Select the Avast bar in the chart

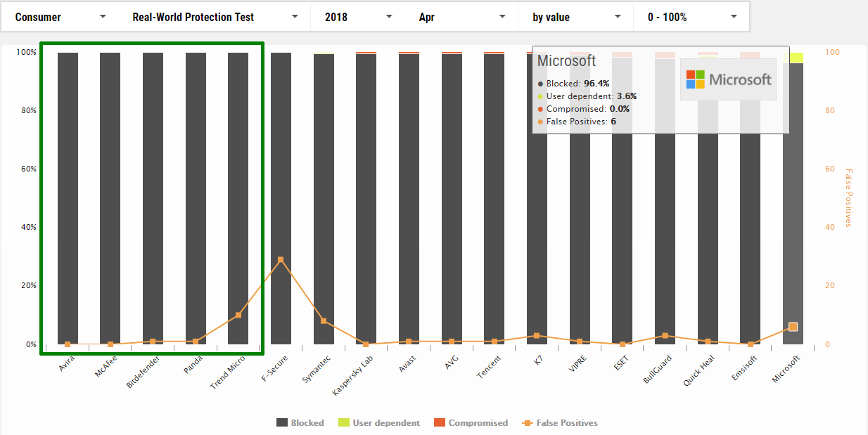[x=409, y=199]
